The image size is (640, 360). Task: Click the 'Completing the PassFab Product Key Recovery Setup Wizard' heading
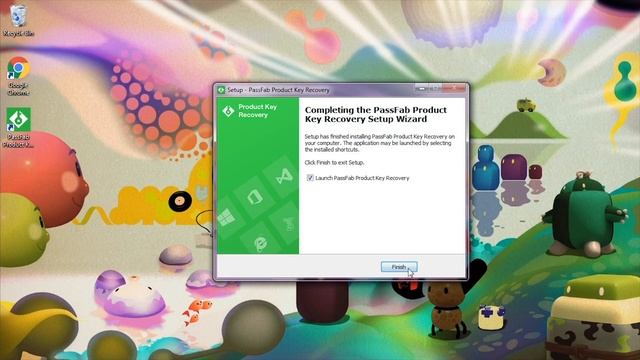[x=376, y=115]
